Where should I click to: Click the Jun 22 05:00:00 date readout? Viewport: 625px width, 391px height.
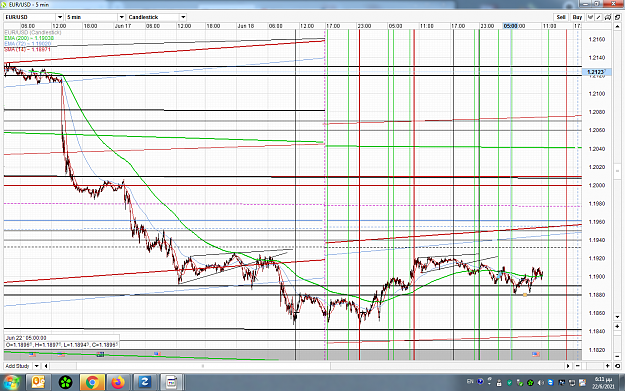(x=26, y=338)
